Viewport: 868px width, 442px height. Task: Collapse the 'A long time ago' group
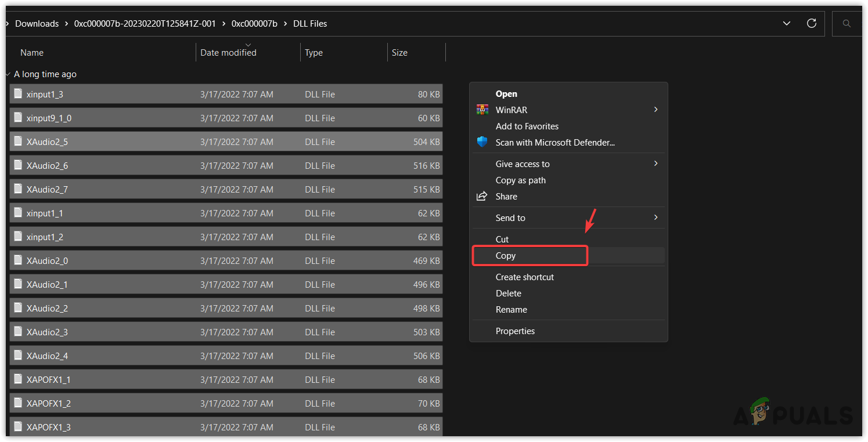pyautogui.click(x=8, y=74)
